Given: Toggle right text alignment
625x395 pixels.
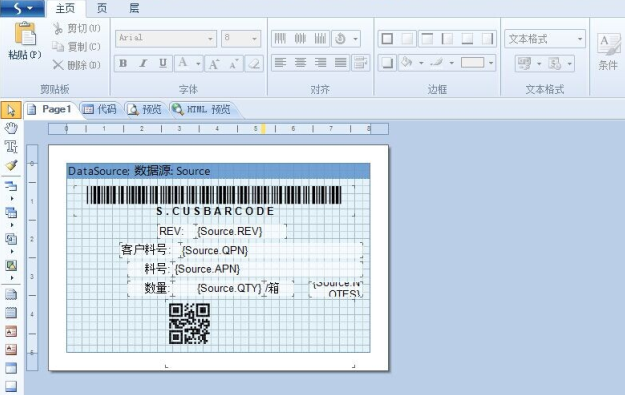Looking at the screenshot, I should pyautogui.click(x=320, y=63).
